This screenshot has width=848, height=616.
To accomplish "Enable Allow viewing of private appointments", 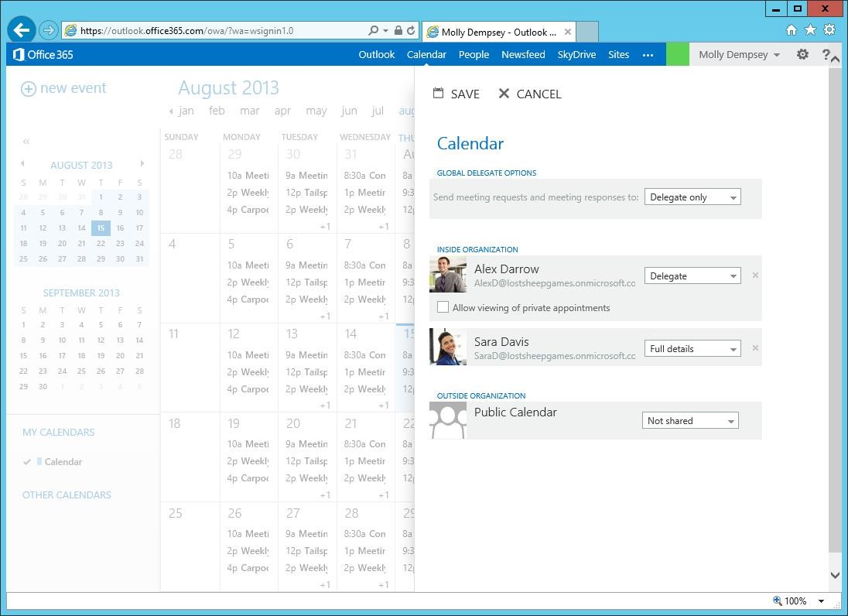I will [443, 307].
